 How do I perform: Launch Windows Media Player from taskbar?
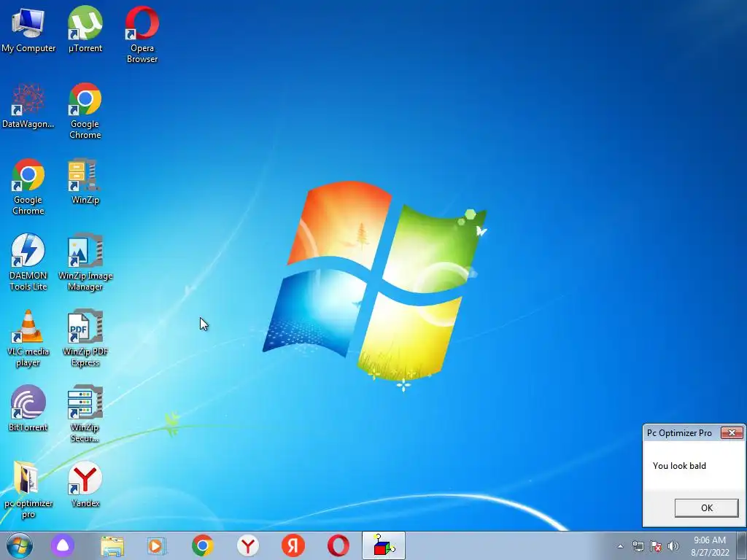(x=156, y=545)
